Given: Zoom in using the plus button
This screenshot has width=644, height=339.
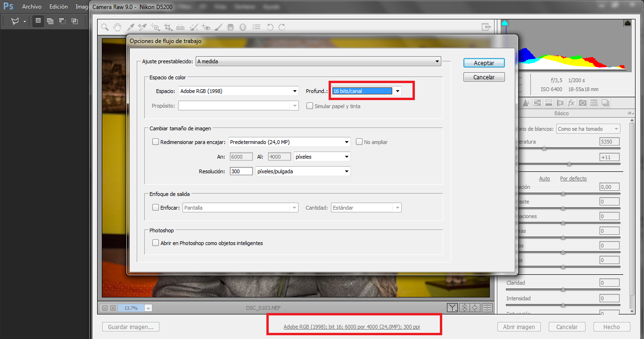Looking at the screenshot, I should (113, 308).
